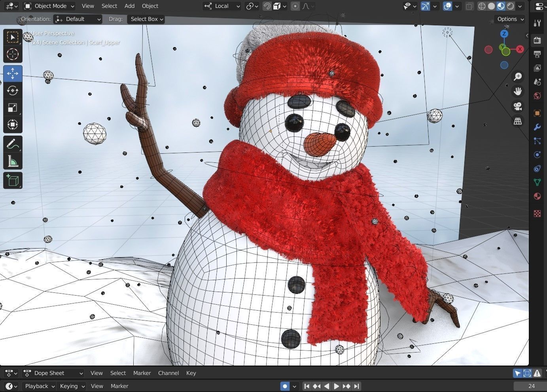Open the Add menu
The width and height of the screenshot is (547, 392).
click(x=129, y=6)
